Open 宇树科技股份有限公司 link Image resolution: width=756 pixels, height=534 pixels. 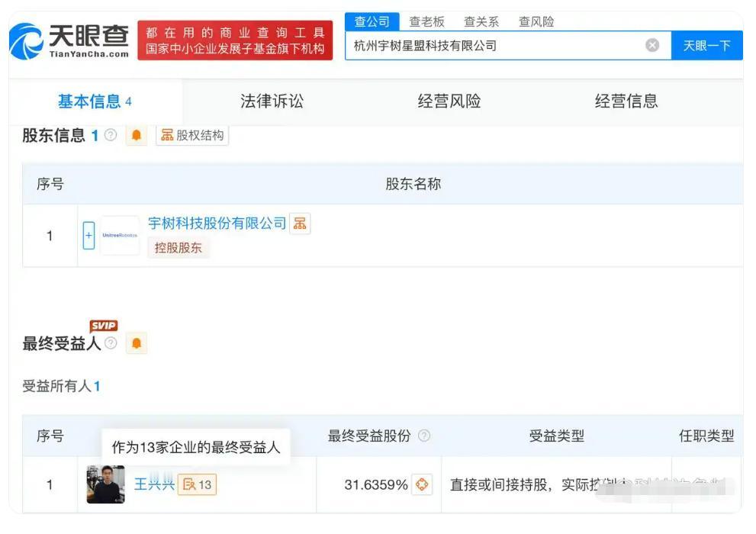[x=217, y=224]
